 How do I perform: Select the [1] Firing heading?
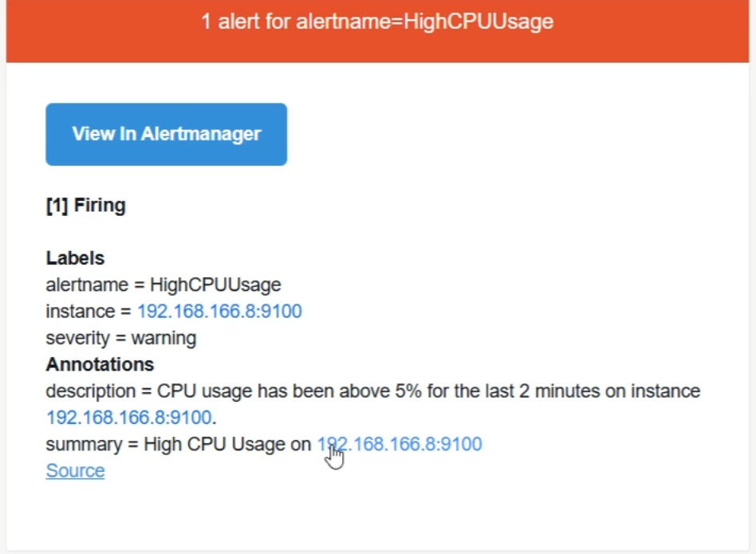pyautogui.click(x=86, y=205)
